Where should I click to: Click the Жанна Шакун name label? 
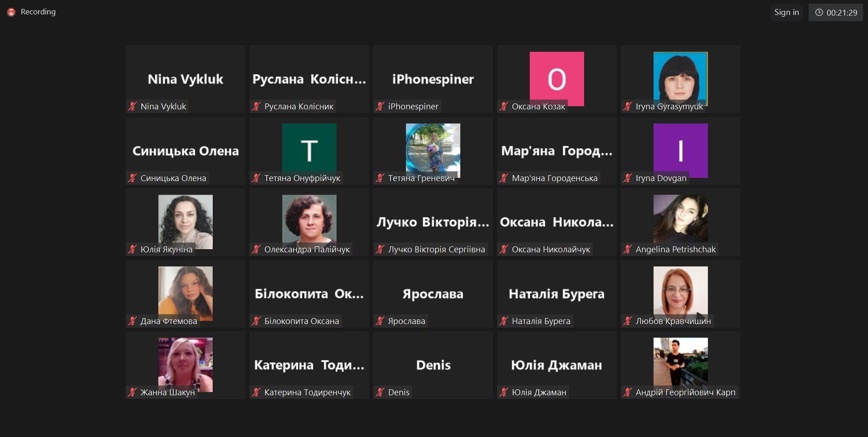[167, 392]
